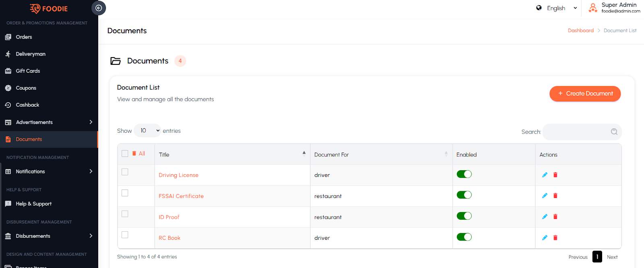The image size is (644, 268).
Task: Disable the Driving License enabled toggle
Action: [x=464, y=174]
